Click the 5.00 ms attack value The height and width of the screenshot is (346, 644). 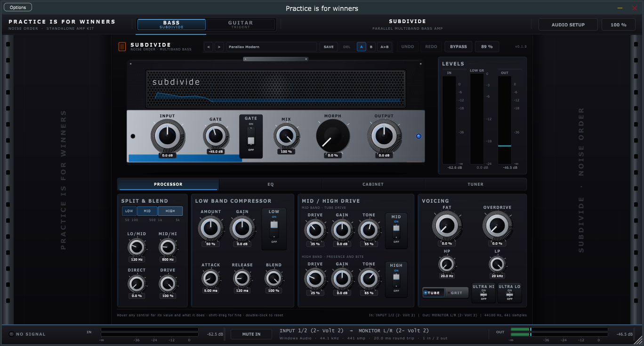210,291
